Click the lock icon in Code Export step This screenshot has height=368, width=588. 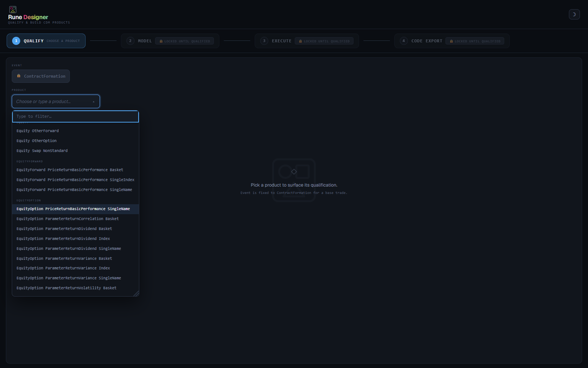coord(450,41)
